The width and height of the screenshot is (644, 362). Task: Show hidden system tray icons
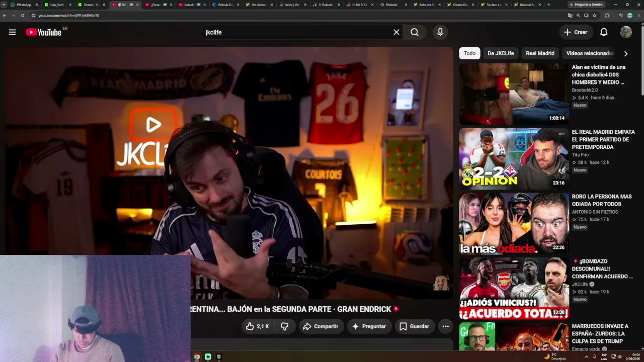point(586,356)
